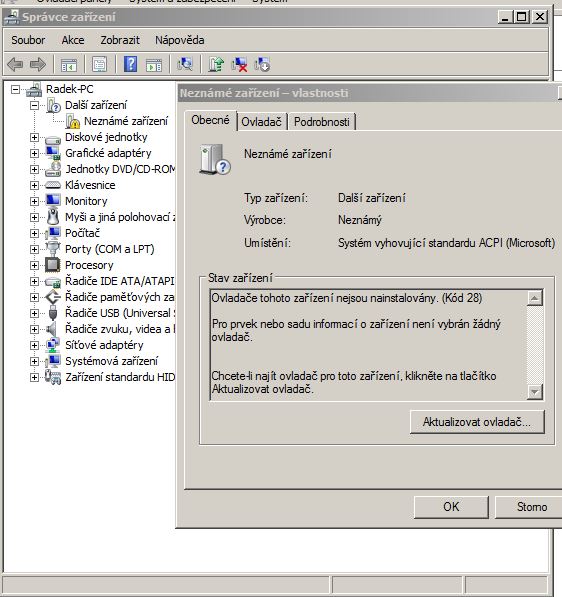Select the Systémová zařízení tree row

(x=111, y=361)
